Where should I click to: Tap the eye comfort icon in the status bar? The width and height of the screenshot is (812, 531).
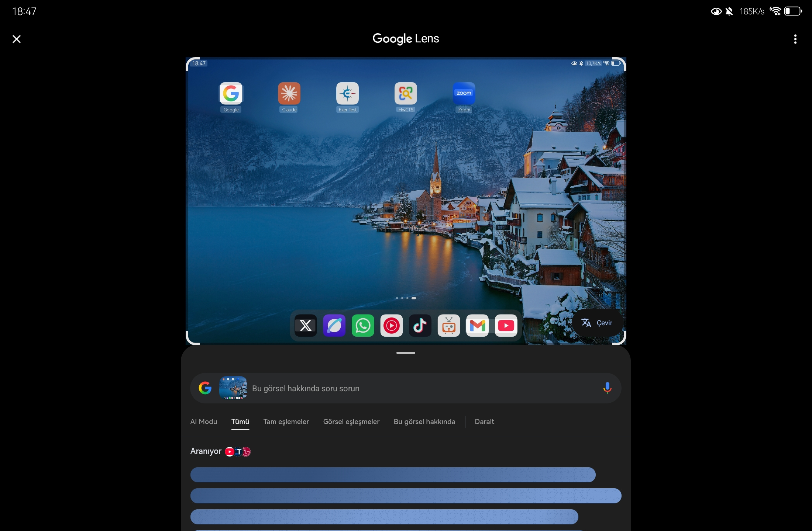click(x=716, y=11)
